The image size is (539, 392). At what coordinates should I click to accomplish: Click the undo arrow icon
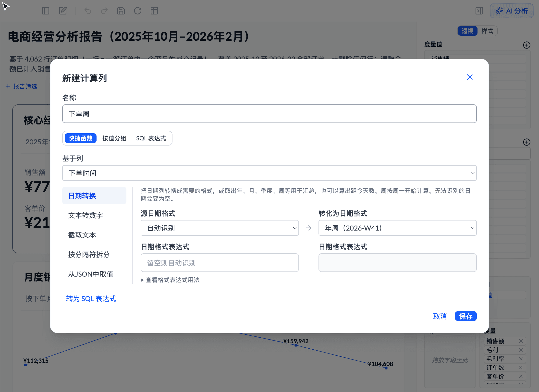pos(88,11)
